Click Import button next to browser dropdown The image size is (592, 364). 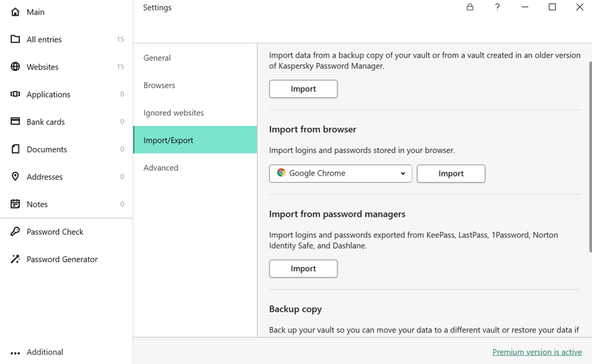point(451,174)
